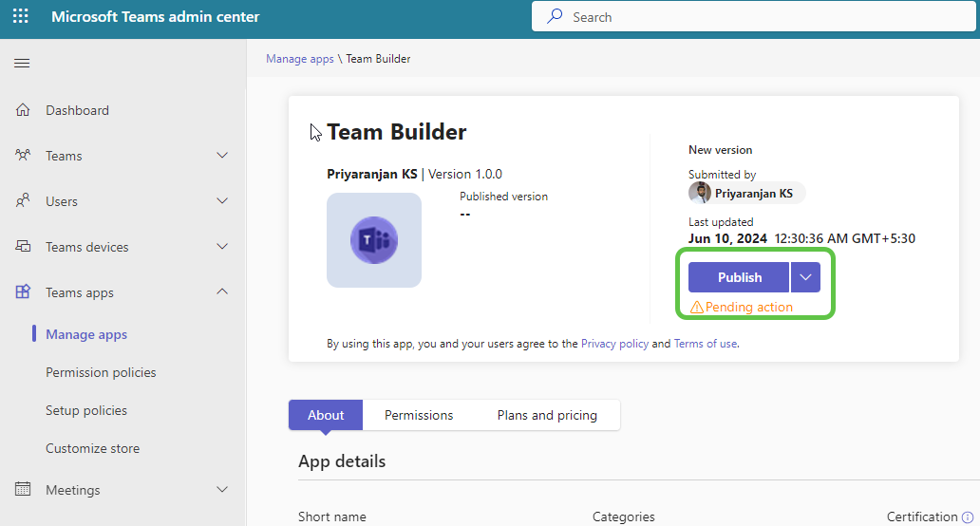The width and height of the screenshot is (980, 526).
Task: Click the Version 1.0.0 text
Action: pyautogui.click(x=465, y=174)
